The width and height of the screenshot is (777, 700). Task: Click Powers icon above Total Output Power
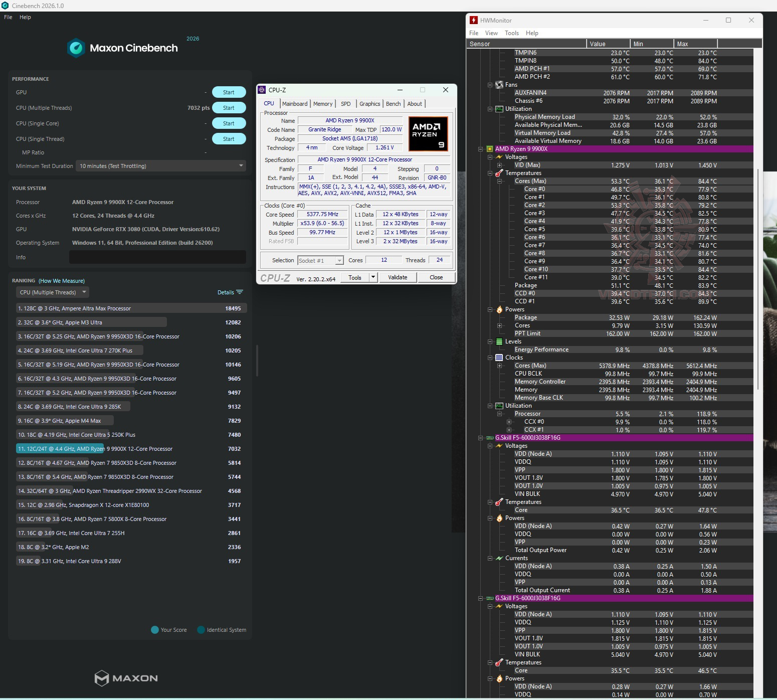pos(499,518)
